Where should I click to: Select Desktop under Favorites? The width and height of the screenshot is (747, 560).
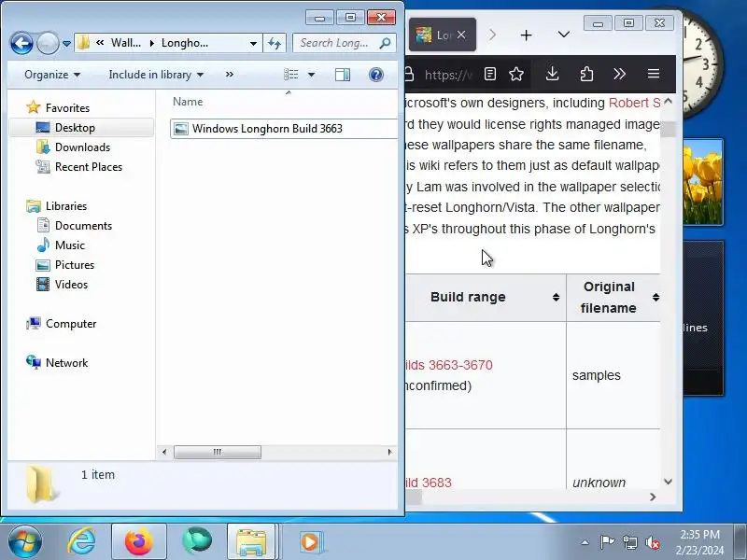tap(75, 128)
